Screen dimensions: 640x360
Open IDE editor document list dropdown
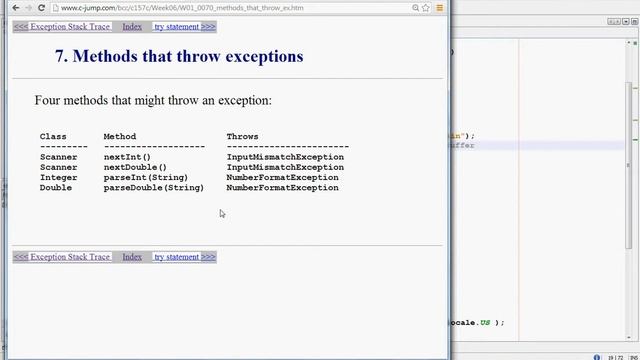(626, 21)
